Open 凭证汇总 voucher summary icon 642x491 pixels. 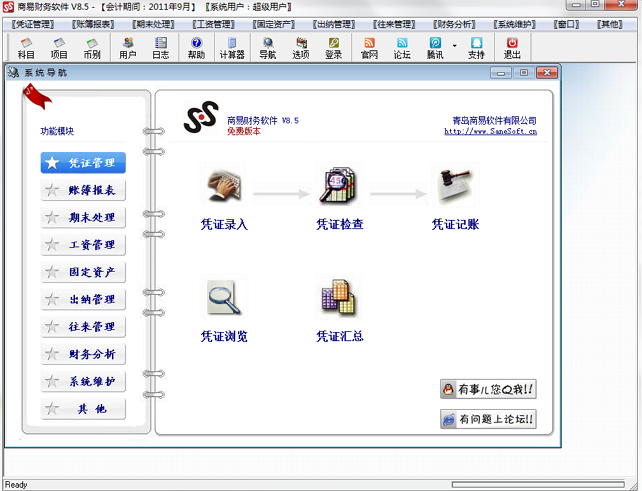339,297
